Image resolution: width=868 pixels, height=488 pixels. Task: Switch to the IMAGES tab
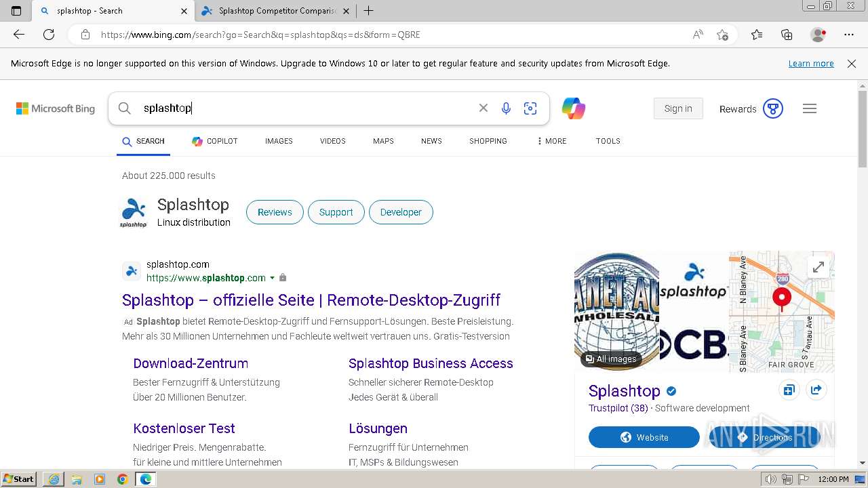click(x=279, y=141)
